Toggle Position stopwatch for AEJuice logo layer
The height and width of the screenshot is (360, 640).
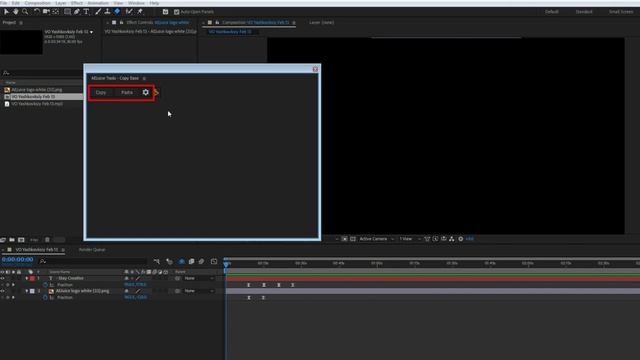45,298
